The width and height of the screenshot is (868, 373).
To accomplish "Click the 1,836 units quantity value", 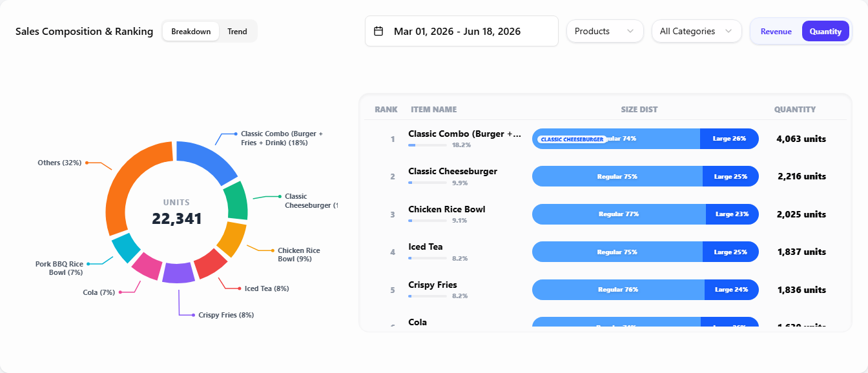I will [x=801, y=290].
